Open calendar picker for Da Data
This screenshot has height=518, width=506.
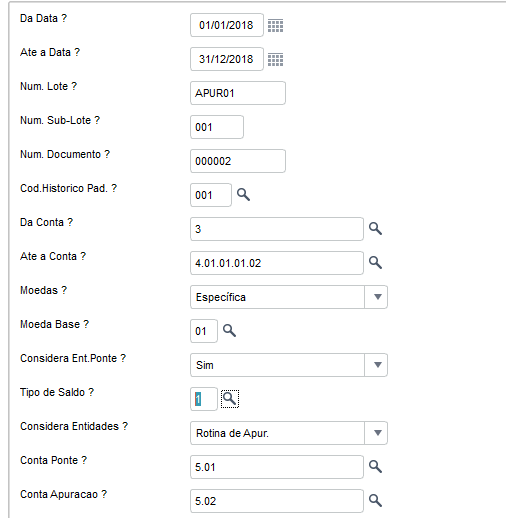point(275,25)
